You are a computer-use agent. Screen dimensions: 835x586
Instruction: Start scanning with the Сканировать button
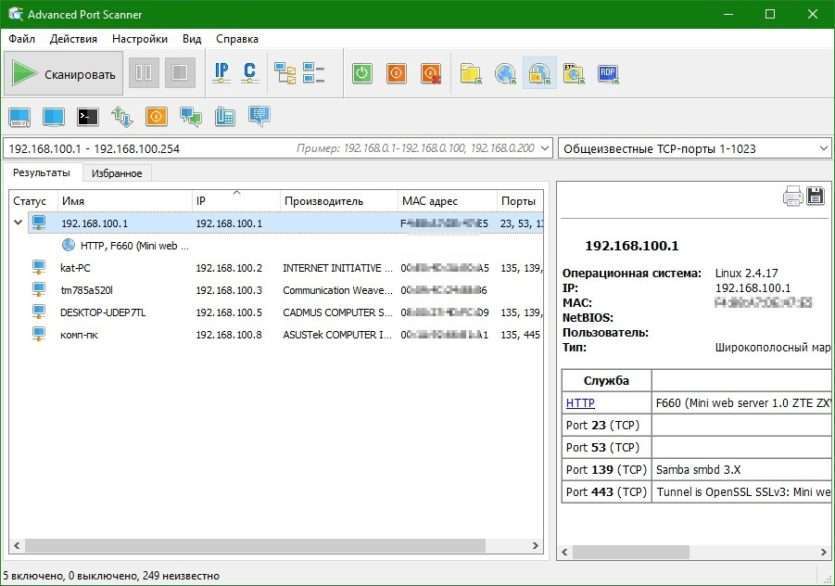63,74
